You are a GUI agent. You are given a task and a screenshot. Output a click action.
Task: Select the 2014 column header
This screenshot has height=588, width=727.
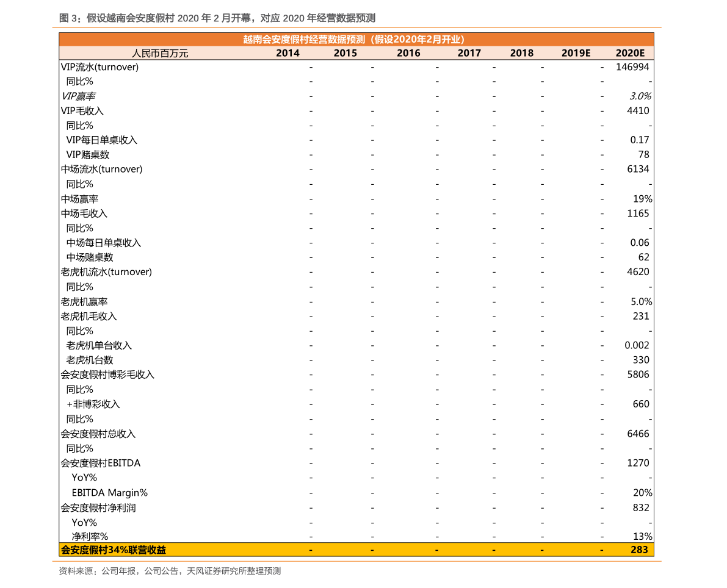(288, 53)
